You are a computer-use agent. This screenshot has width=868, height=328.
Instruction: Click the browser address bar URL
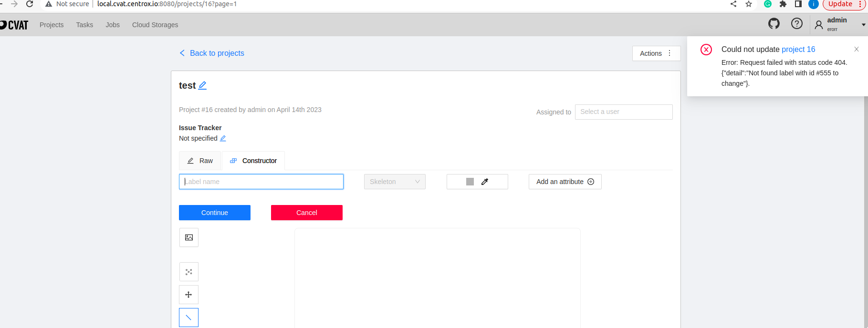point(167,4)
